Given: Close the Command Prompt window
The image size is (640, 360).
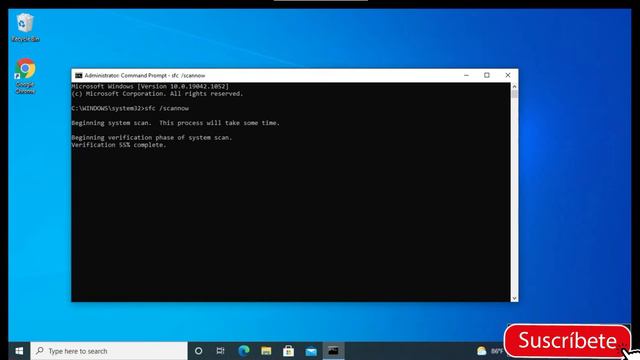Looking at the screenshot, I should 508,76.
